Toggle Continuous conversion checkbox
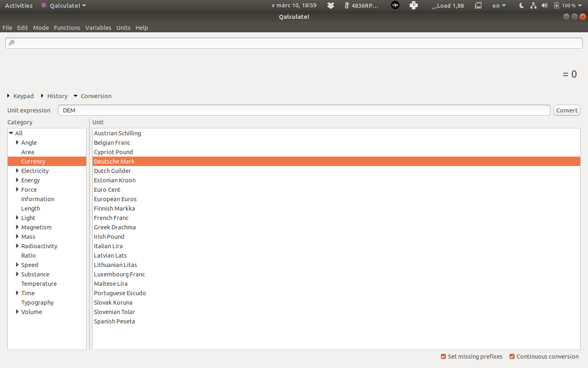The width and height of the screenshot is (588, 368). click(x=512, y=357)
